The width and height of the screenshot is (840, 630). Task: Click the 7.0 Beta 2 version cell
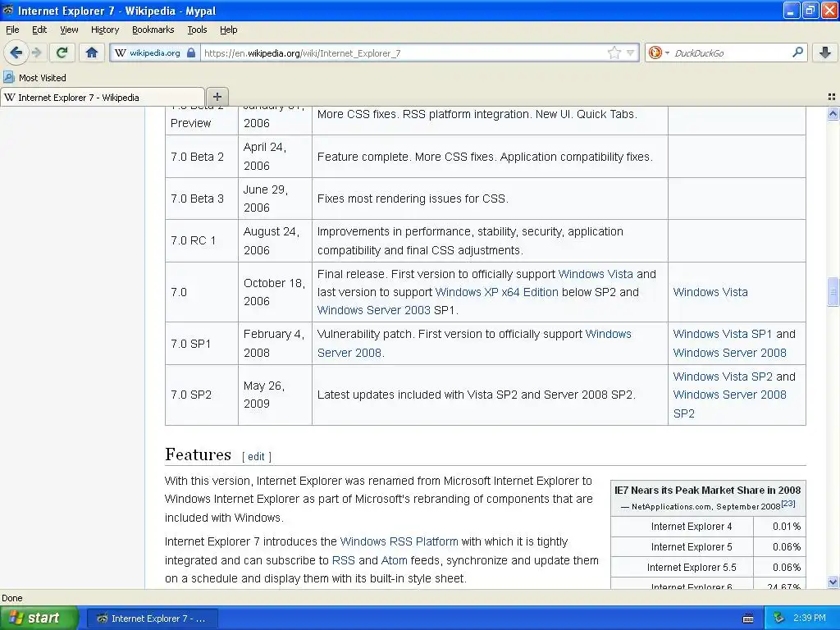point(202,157)
